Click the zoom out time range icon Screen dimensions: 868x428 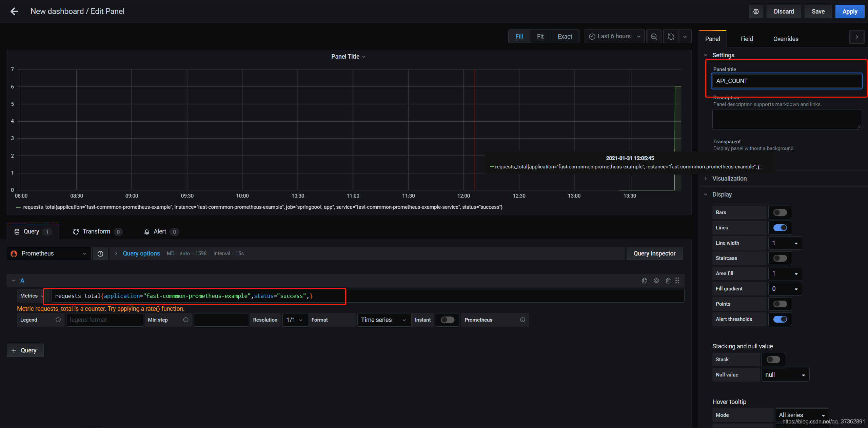pyautogui.click(x=654, y=37)
